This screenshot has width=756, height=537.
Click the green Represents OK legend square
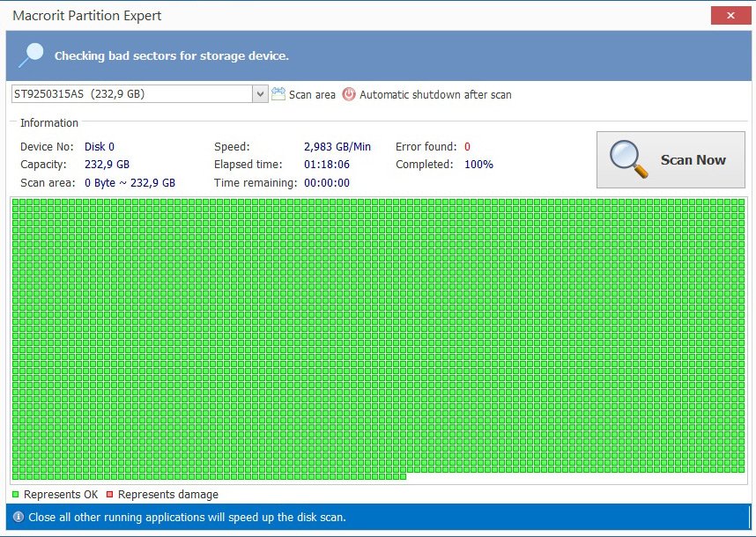pyautogui.click(x=16, y=494)
